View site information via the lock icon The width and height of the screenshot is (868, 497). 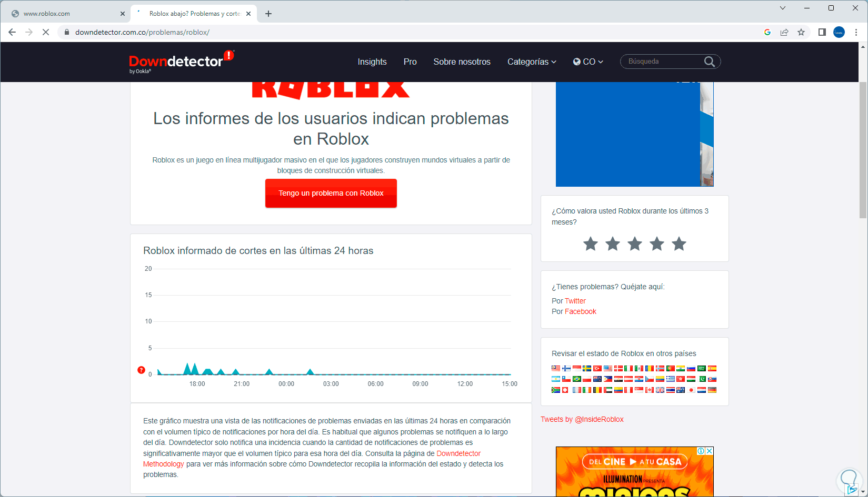67,32
